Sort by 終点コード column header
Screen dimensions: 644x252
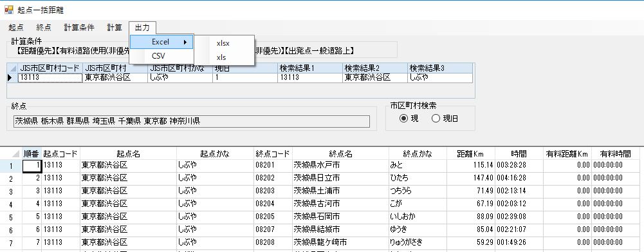click(273, 154)
